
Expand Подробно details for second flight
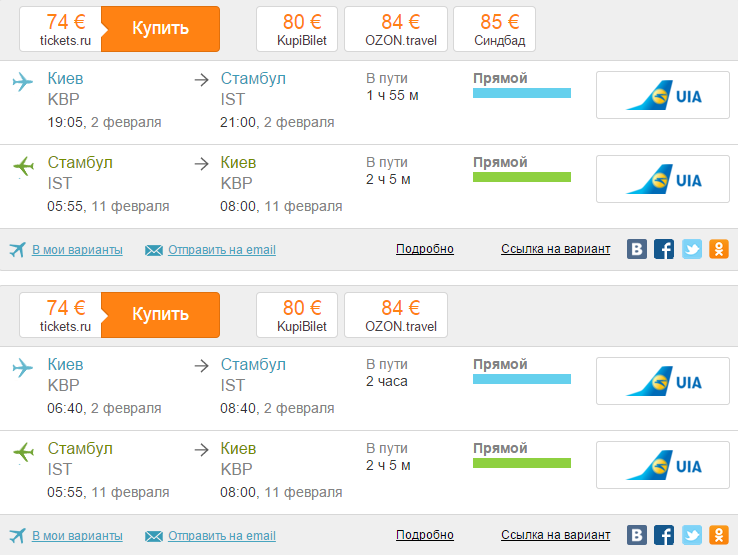coord(425,535)
